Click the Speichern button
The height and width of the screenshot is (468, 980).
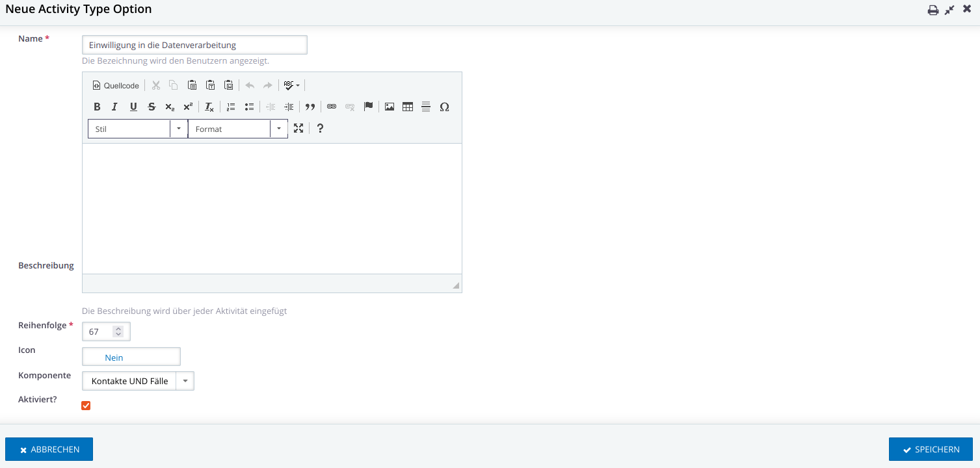(931, 449)
